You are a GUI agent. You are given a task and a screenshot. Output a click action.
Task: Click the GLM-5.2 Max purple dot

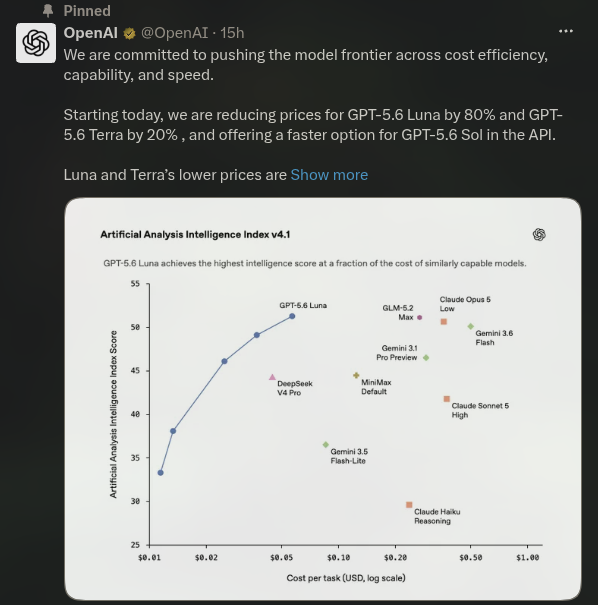point(419,318)
